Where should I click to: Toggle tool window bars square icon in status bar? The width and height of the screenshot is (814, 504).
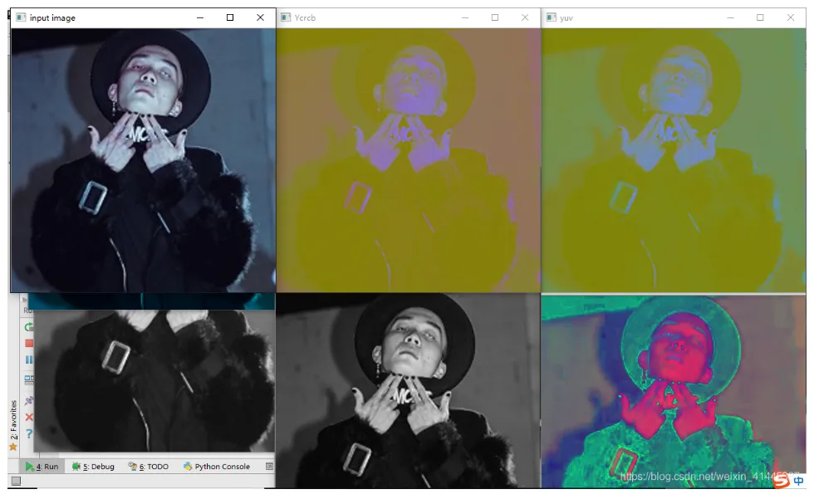16,481
